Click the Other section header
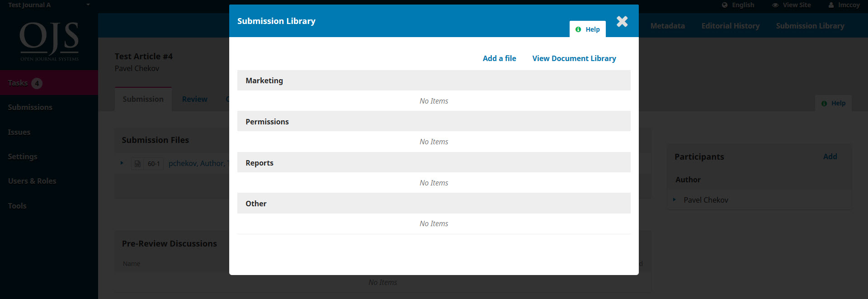The image size is (868, 299). pyautogui.click(x=434, y=203)
